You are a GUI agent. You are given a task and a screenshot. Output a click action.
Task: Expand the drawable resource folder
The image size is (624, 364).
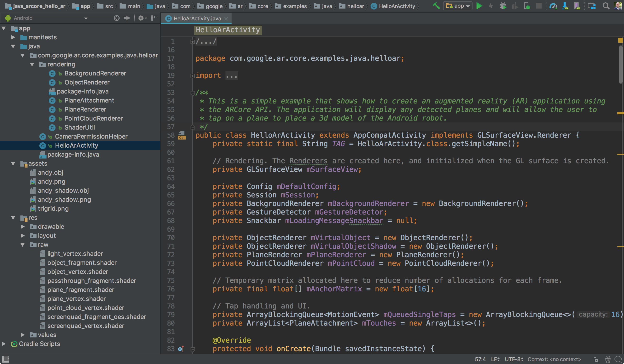23,226
